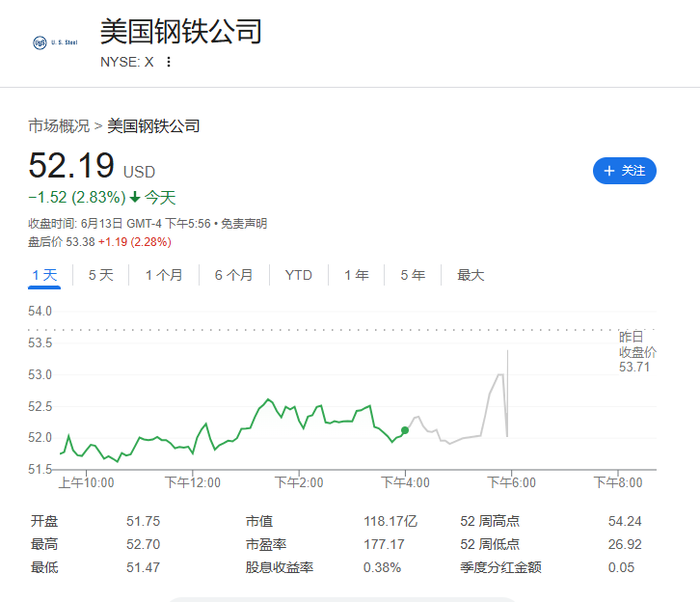Click the 下午4:00 time axis label
700x602 pixels.
click(405, 482)
